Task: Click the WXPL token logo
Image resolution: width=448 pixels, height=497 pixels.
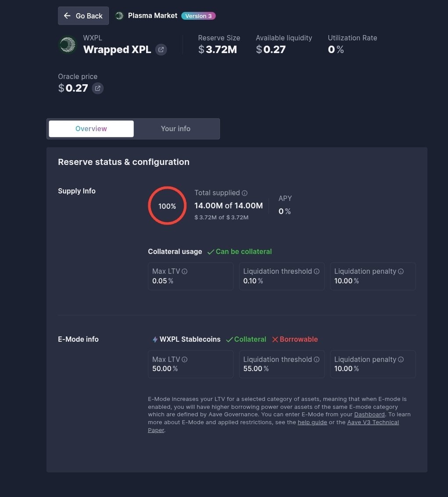Action: 68,44
